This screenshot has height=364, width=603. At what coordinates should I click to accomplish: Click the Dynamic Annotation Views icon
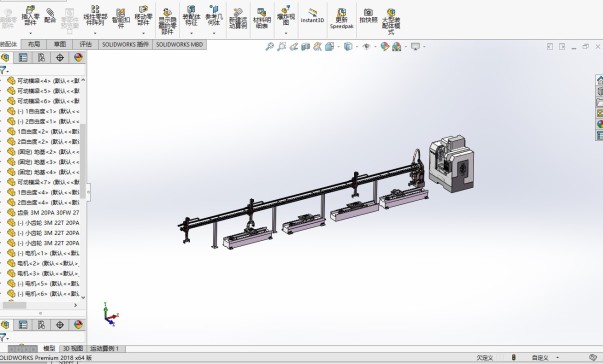click(x=317, y=47)
